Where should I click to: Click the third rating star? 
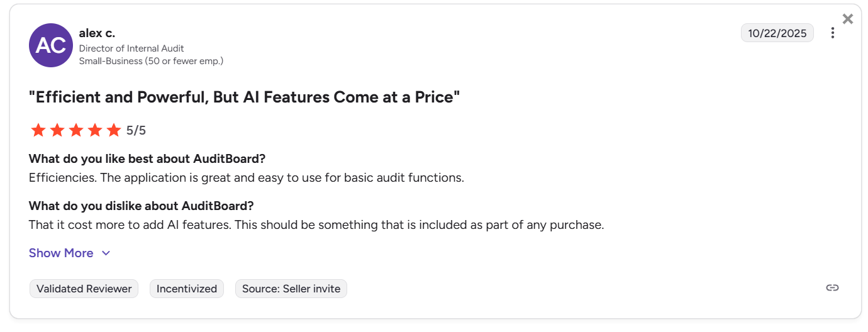pyautogui.click(x=75, y=130)
